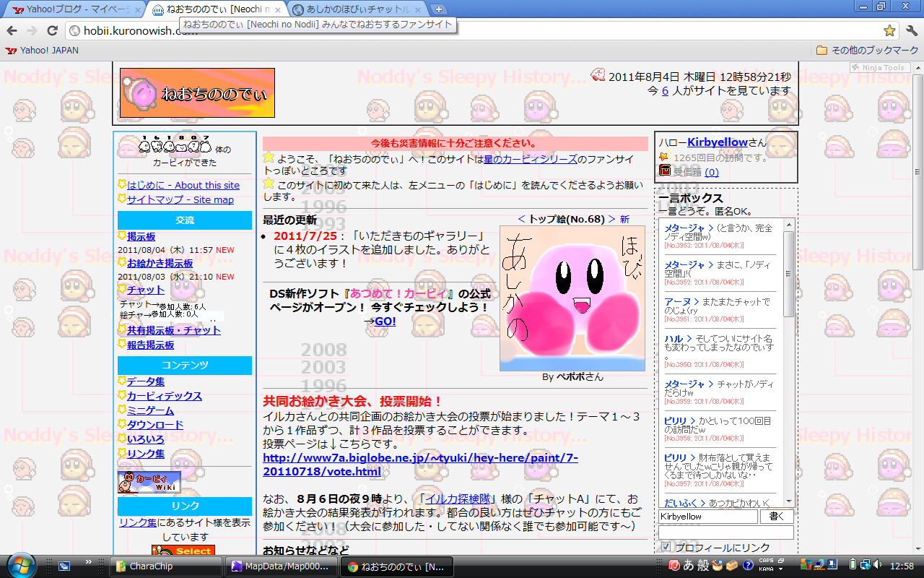924x578 pixels.
Task: Click the show desktop quick launch icon
Action: coord(64,566)
